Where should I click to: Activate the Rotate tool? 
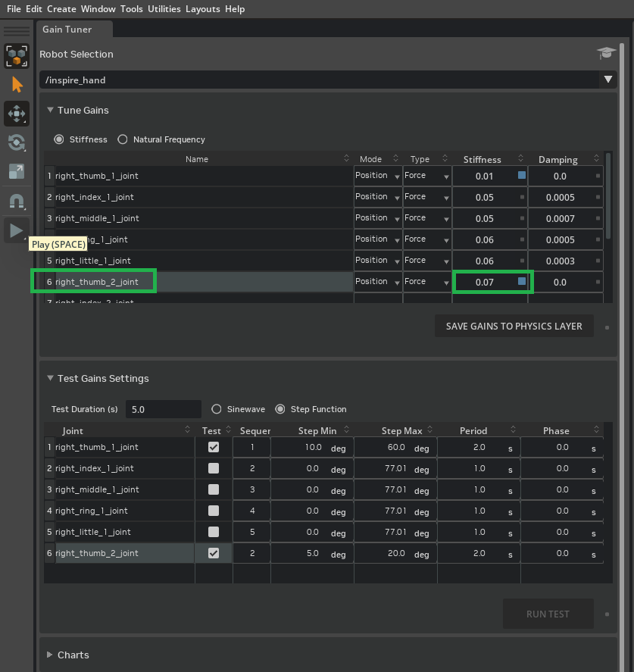17,142
